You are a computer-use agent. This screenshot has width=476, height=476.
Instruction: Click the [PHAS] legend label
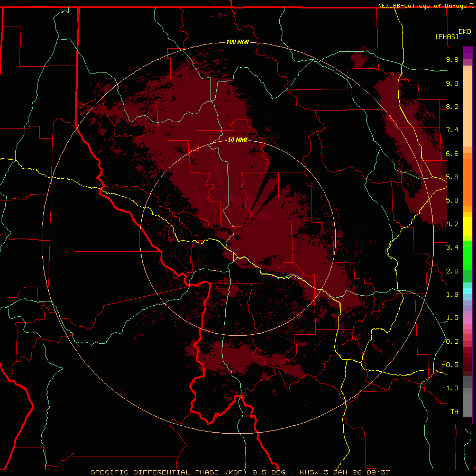click(x=447, y=36)
